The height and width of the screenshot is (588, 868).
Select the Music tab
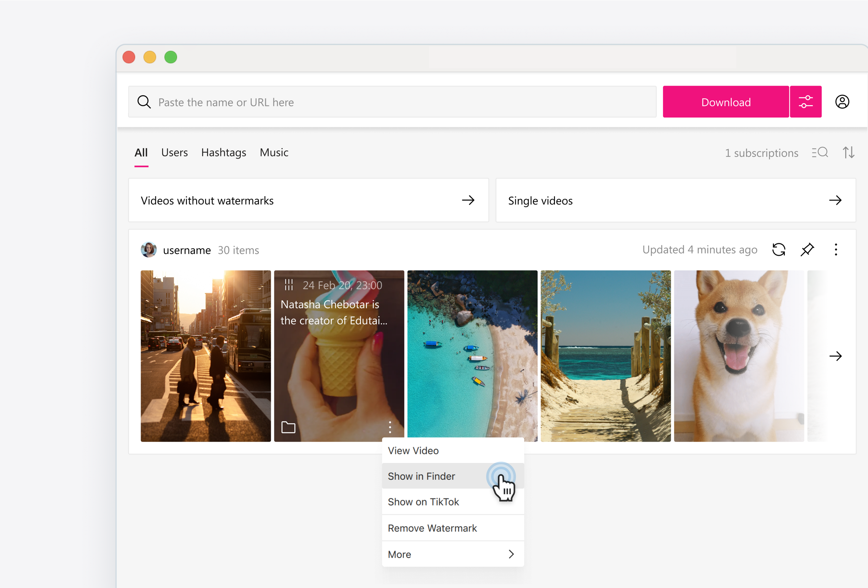click(274, 152)
